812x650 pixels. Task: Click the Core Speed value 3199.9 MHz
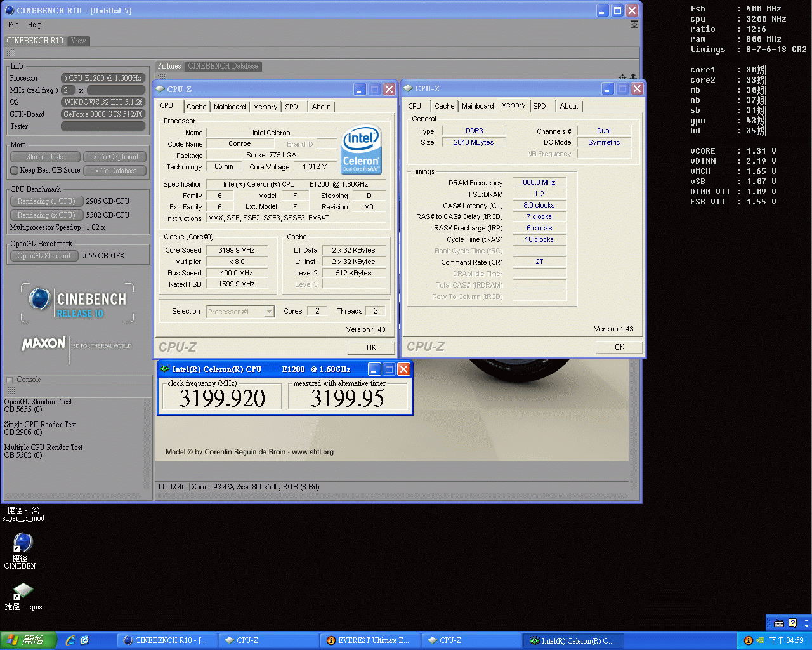[237, 250]
